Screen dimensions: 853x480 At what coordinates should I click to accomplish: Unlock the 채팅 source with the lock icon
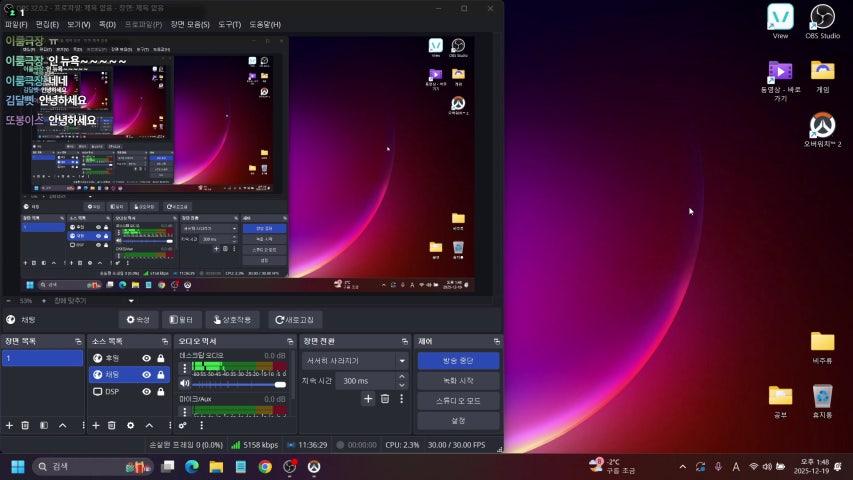tap(160, 375)
